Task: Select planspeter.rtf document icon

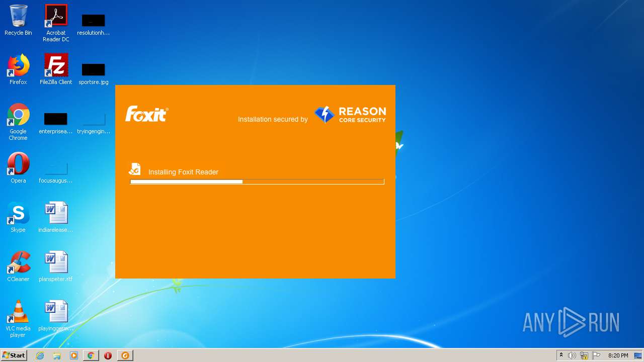Action: point(56,266)
